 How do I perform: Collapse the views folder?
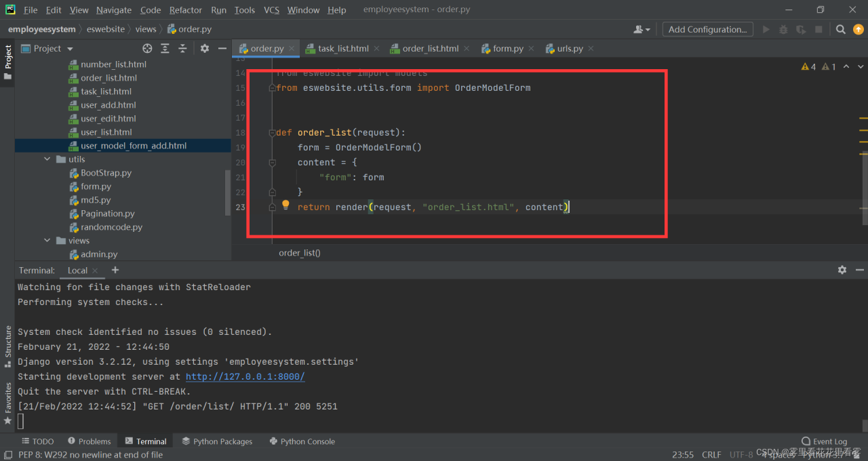[x=47, y=241]
